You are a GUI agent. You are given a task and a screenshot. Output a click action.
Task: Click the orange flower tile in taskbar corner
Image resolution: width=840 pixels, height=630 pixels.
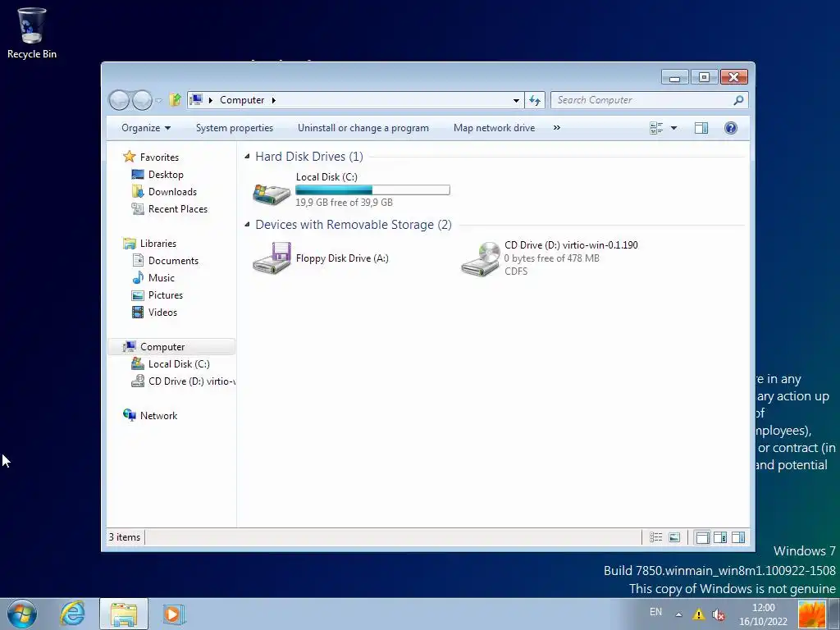(812, 614)
